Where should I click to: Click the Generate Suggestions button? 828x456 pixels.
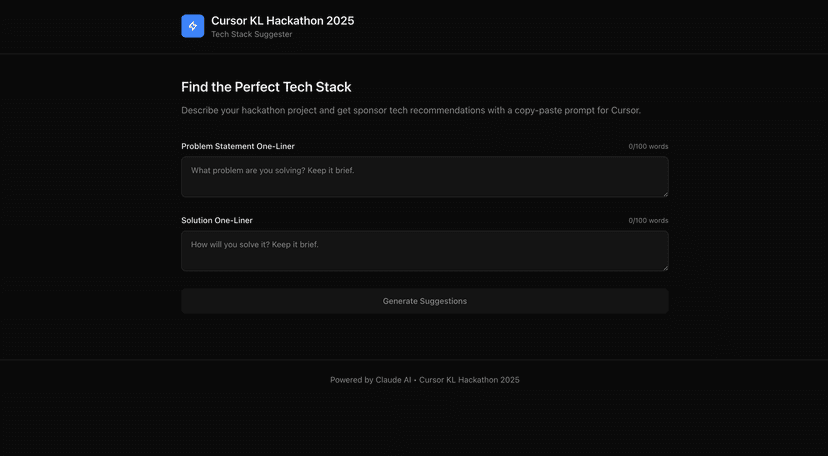click(x=425, y=301)
